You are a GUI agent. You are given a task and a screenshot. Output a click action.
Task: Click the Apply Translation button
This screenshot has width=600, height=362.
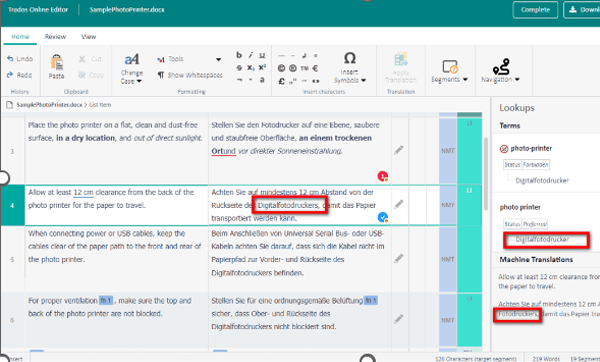pyautogui.click(x=401, y=68)
